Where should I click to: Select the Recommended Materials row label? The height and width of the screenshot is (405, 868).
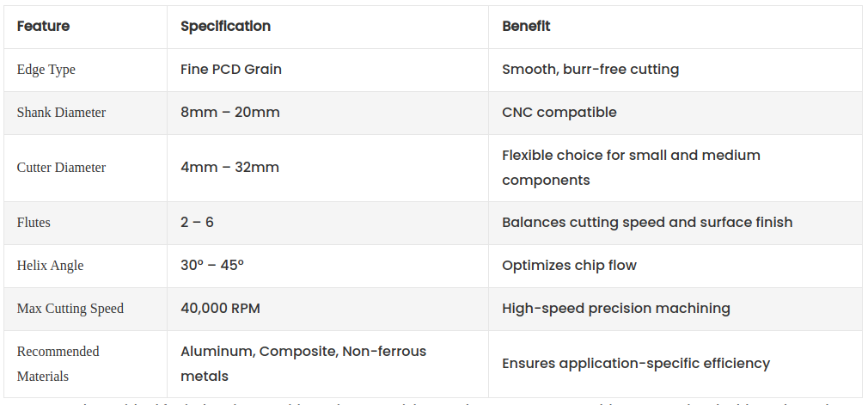pyautogui.click(x=58, y=364)
